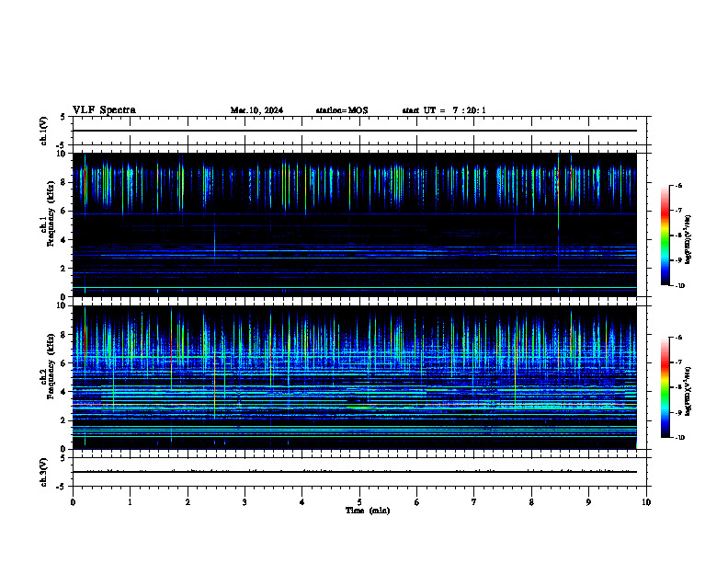
Task: Click the "8" kHz tick of ch.2 spectrogram
Action: (64, 335)
